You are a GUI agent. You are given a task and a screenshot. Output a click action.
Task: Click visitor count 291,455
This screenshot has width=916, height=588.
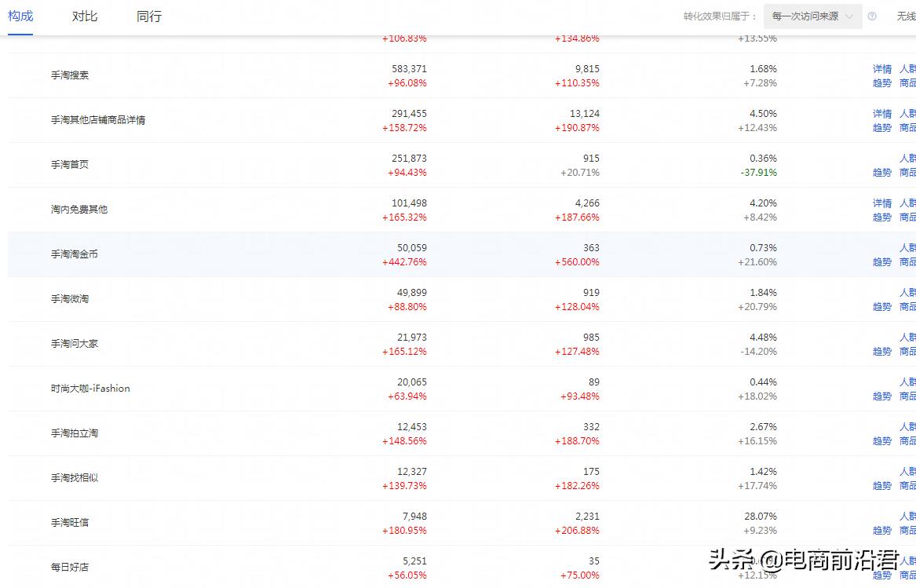(x=409, y=113)
